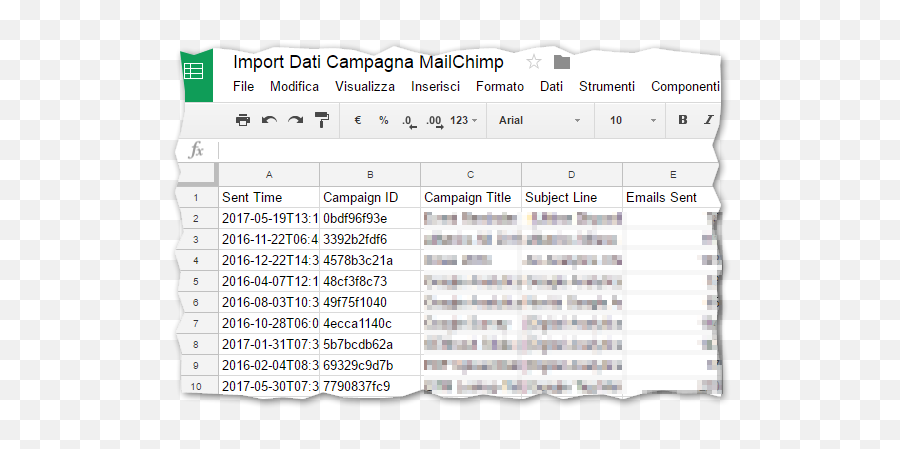This screenshot has height=449, width=900.
Task: Select the 2016-08-03 sent time cell
Action: [269, 303]
